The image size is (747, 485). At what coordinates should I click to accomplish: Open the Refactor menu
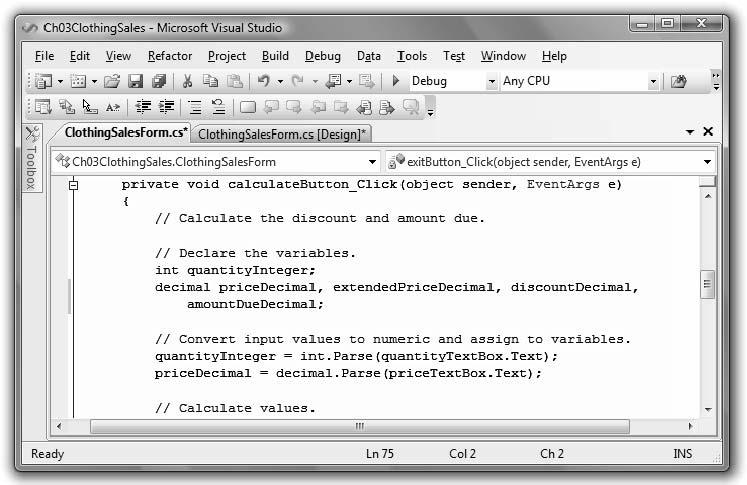[170, 56]
